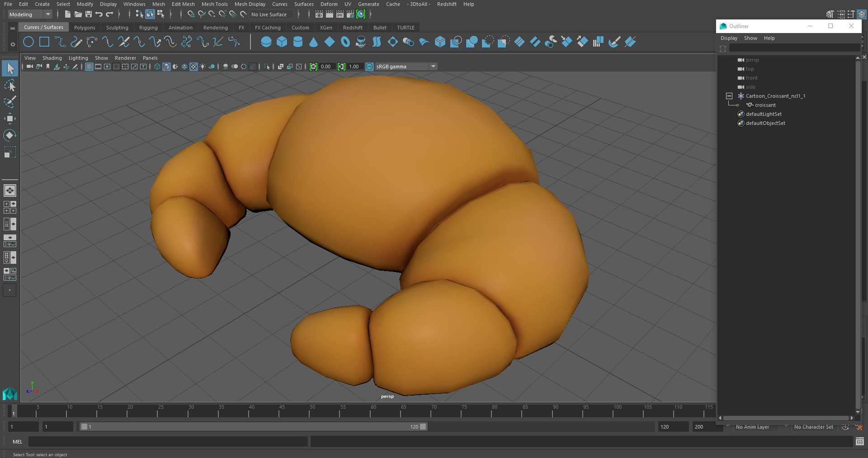
Task: Select the Pencil Curve tool on shelf
Action: (x=76, y=42)
